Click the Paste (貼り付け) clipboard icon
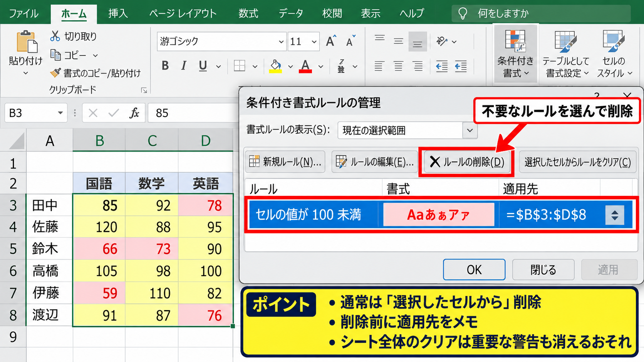This screenshot has width=644, height=362. pyautogui.click(x=26, y=42)
